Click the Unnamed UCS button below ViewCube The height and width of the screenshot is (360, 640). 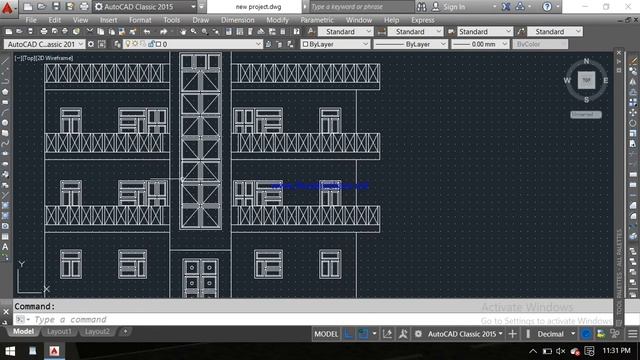point(586,115)
